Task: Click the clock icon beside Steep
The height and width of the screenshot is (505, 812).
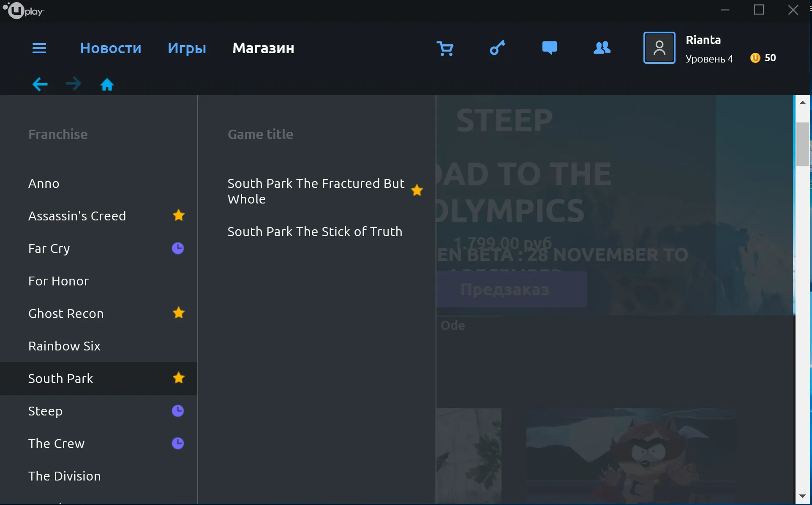Action: (178, 411)
